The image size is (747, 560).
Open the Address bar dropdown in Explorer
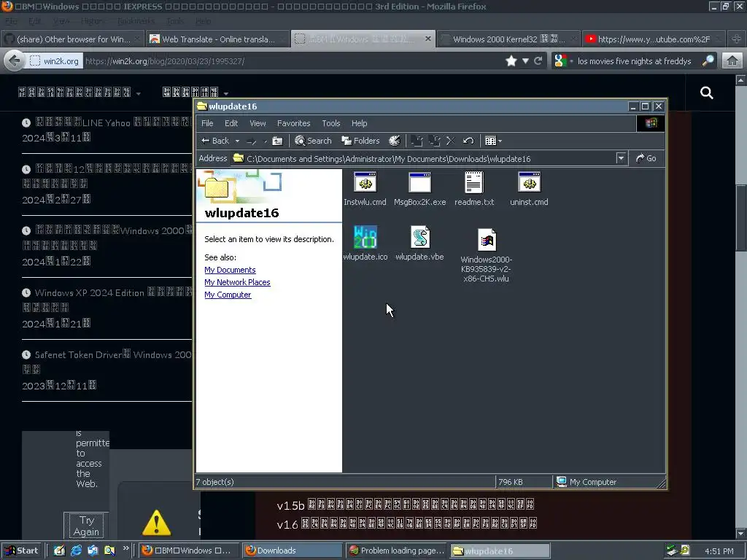click(621, 158)
